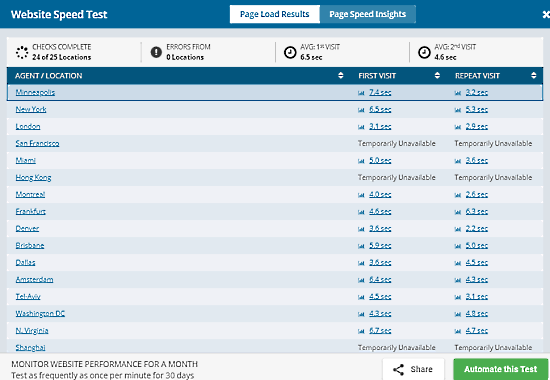Open the San Francisco location link
The image size is (550, 380).
pos(37,143)
